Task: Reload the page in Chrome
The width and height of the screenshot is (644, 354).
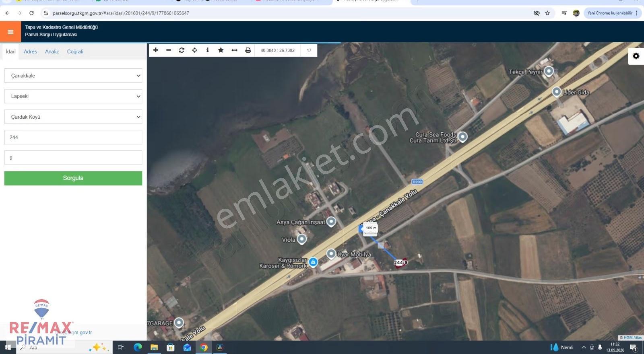Action: (x=31, y=13)
